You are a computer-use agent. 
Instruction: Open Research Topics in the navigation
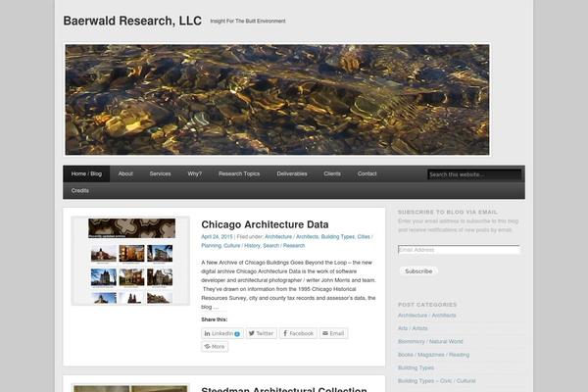click(x=239, y=173)
